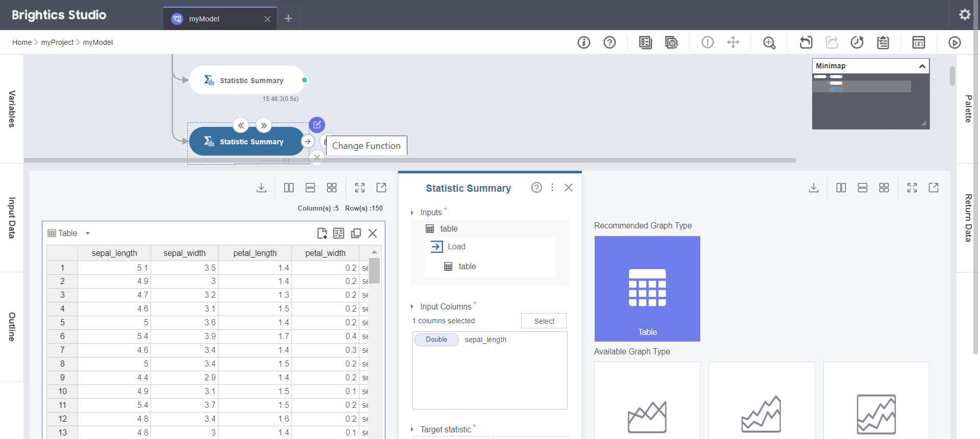Click the add-chart document icon in Table header

[322, 233]
